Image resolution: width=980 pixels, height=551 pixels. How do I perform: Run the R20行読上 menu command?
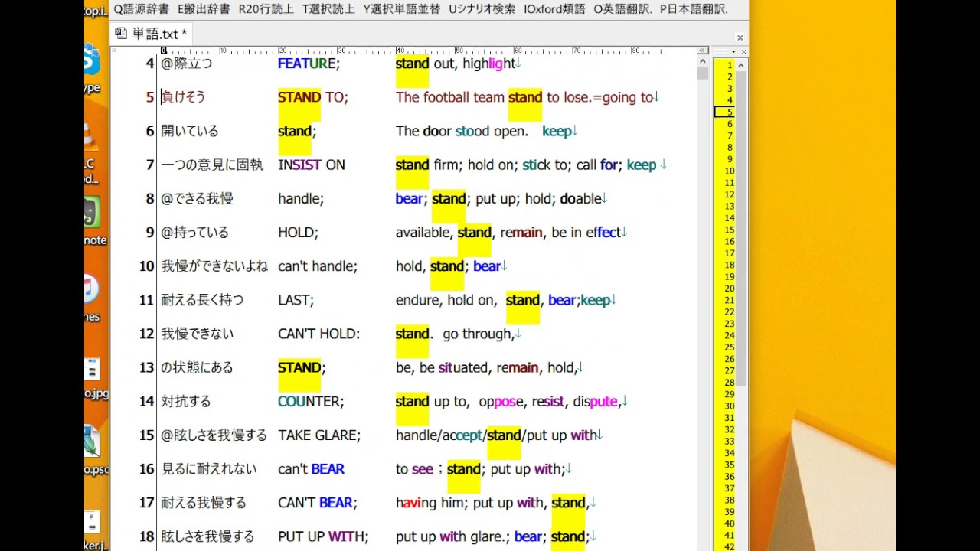pos(266,9)
